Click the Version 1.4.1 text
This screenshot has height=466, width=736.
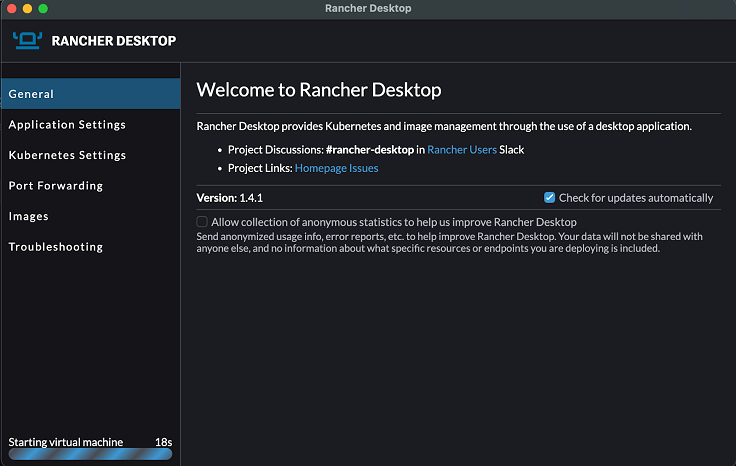tap(229, 198)
